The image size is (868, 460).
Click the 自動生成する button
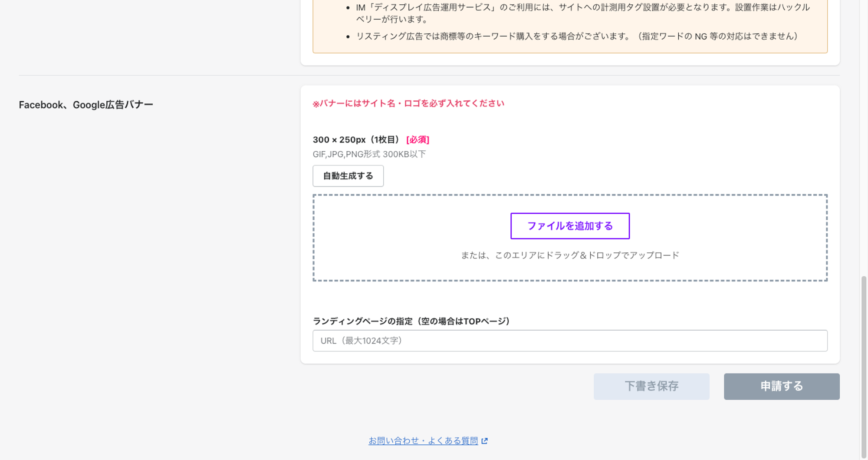click(348, 176)
